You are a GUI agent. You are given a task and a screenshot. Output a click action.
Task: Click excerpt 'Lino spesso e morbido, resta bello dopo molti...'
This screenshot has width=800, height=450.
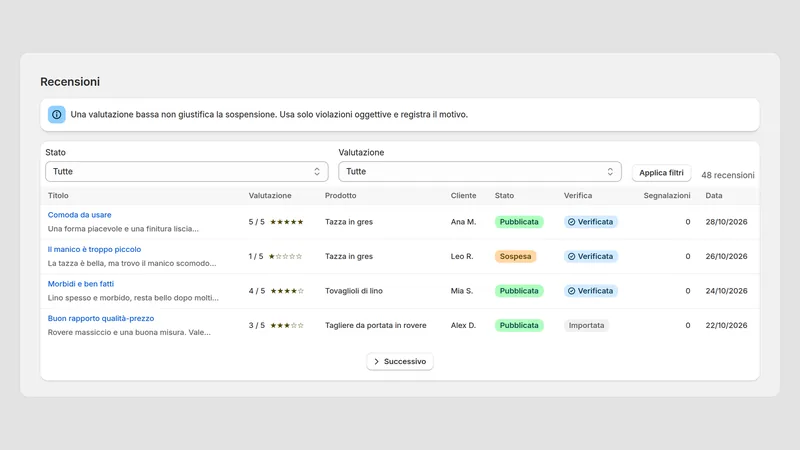pos(133,297)
